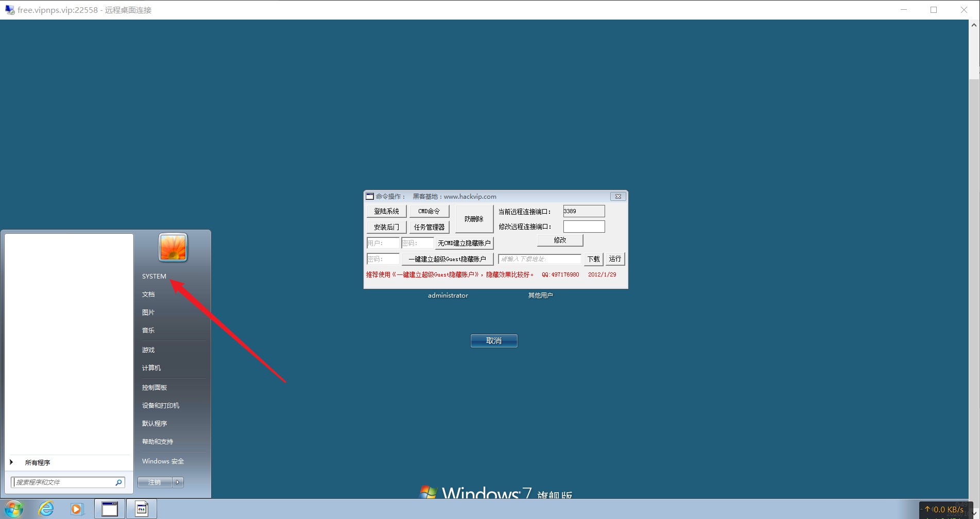Open 默认程序 in the Start menu

(x=154, y=424)
